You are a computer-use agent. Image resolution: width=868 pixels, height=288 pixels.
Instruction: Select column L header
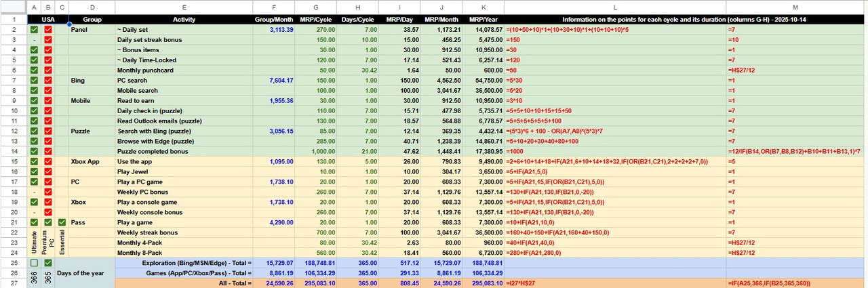point(615,7)
